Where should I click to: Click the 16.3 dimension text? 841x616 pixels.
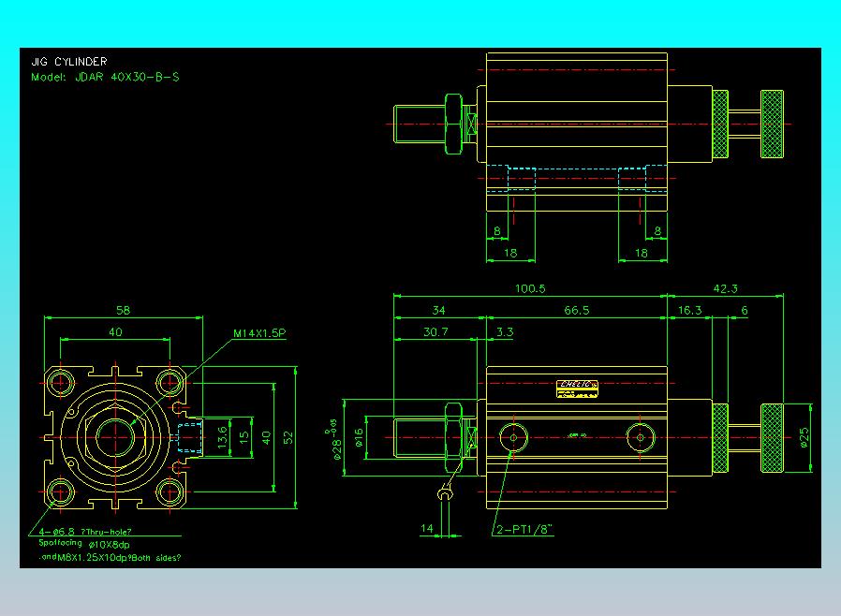pyautogui.click(x=689, y=311)
